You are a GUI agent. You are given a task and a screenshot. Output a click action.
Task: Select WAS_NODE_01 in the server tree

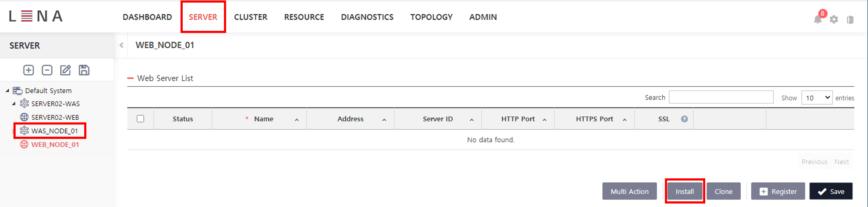pos(54,131)
